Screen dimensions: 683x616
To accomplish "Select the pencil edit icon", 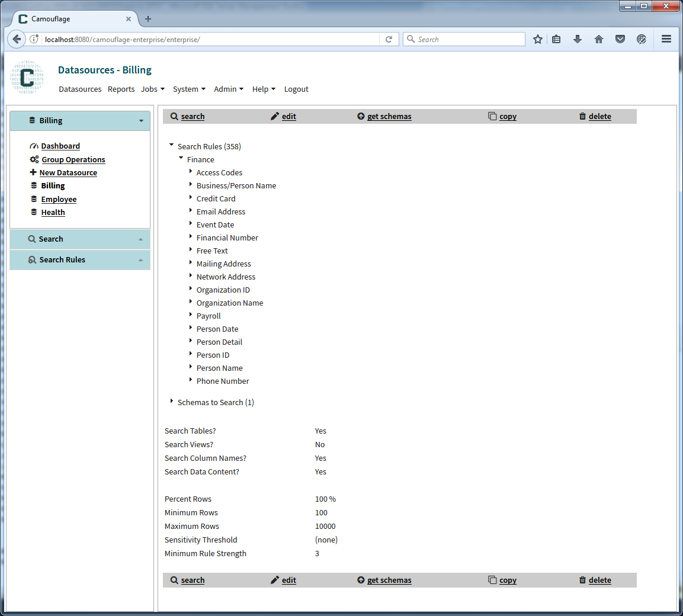I will pyautogui.click(x=274, y=116).
